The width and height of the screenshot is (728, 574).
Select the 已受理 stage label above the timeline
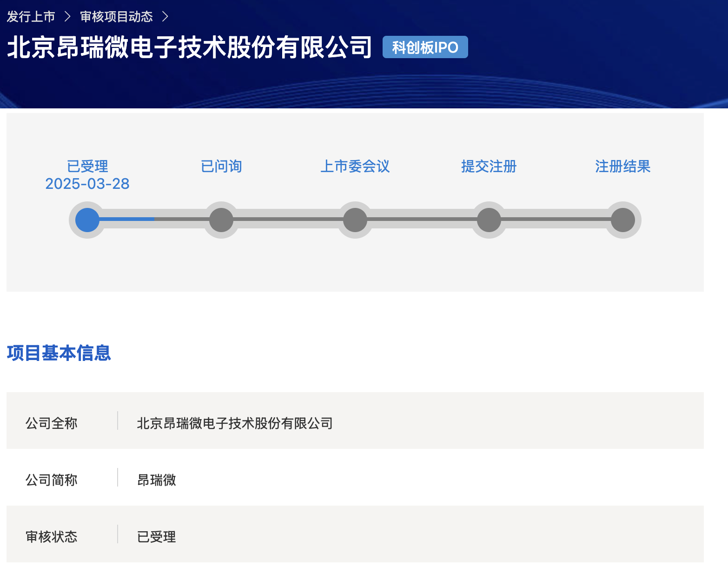point(87,166)
